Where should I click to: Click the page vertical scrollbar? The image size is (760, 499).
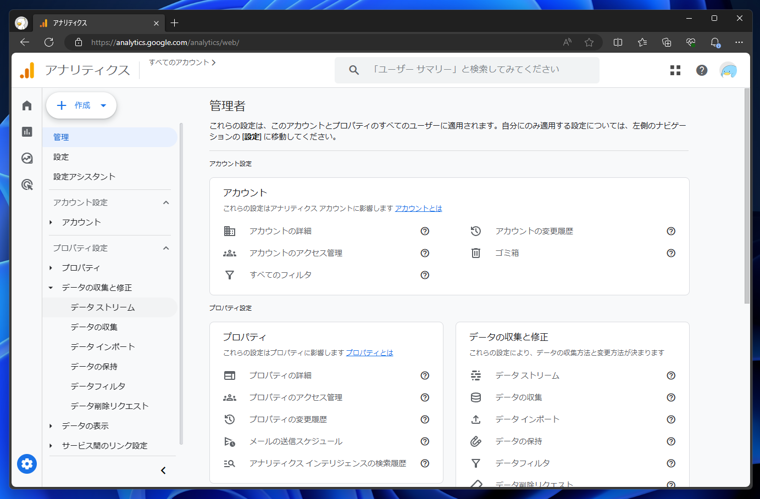coord(746,196)
